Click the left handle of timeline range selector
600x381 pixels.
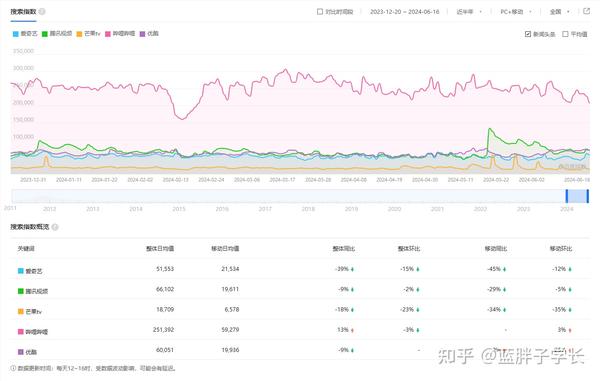pyautogui.click(x=567, y=196)
